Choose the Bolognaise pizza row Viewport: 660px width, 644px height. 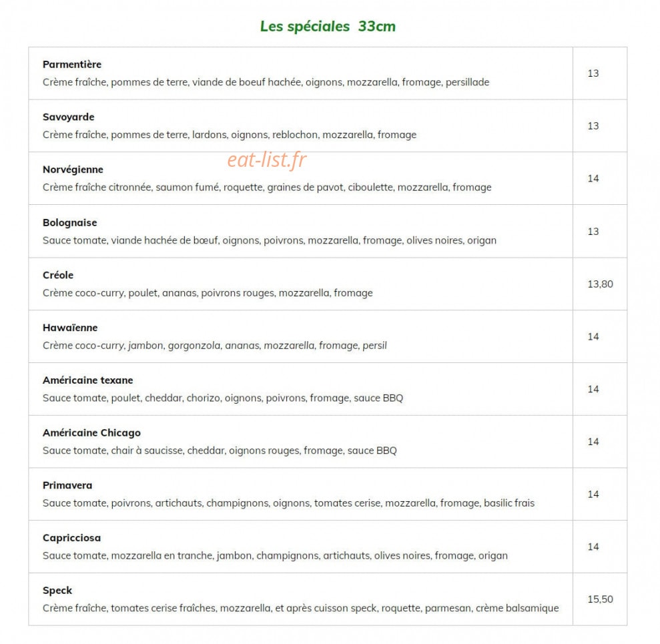coord(300,232)
